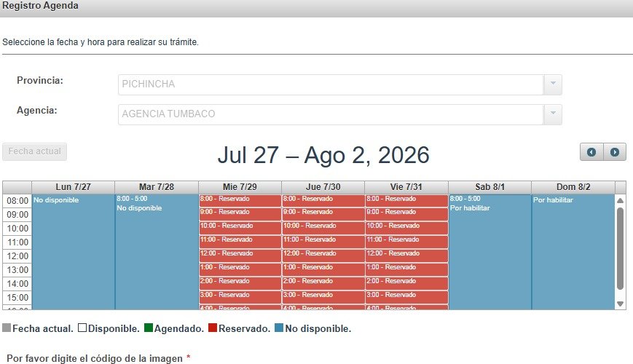This screenshot has width=633, height=364.
Task: Click the 08:00 time row label
Action: [17, 201]
